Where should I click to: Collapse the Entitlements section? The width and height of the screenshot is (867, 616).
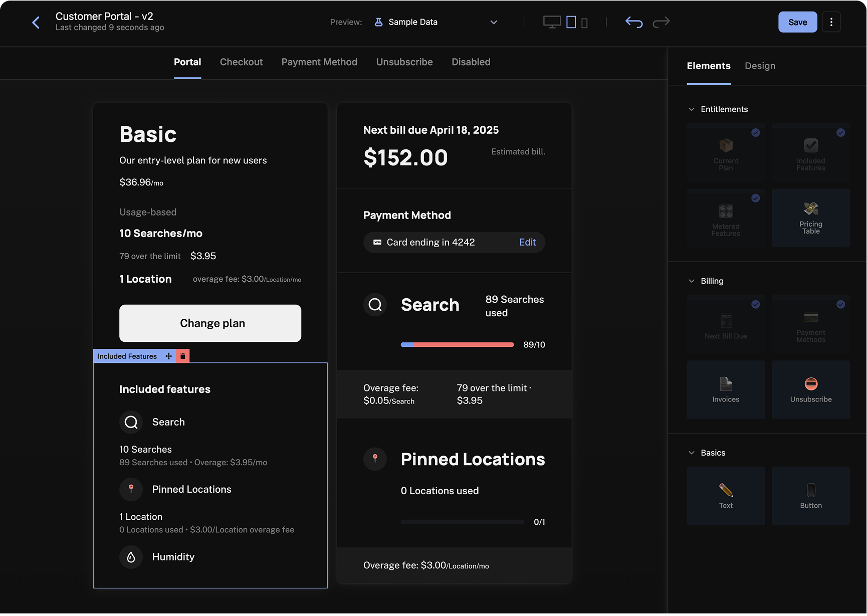pyautogui.click(x=692, y=109)
